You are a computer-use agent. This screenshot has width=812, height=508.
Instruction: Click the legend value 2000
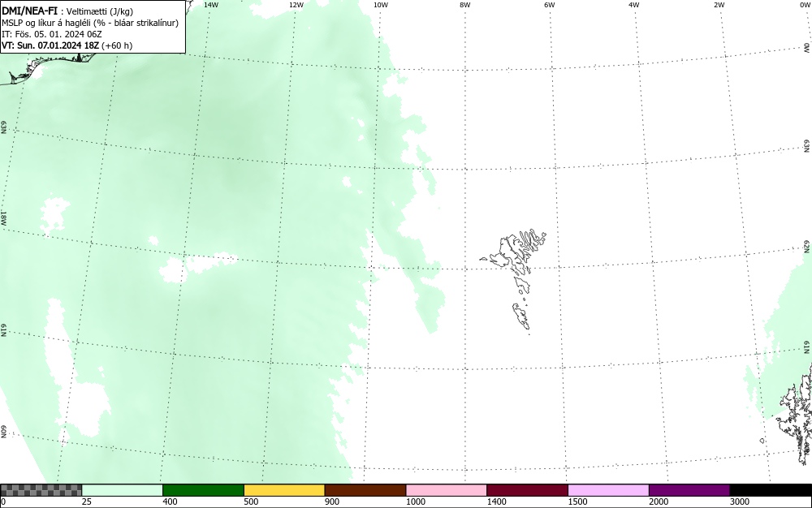(659, 502)
